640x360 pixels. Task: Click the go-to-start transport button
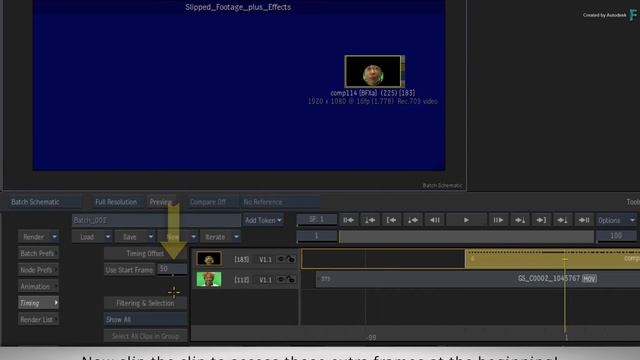pos(349,220)
